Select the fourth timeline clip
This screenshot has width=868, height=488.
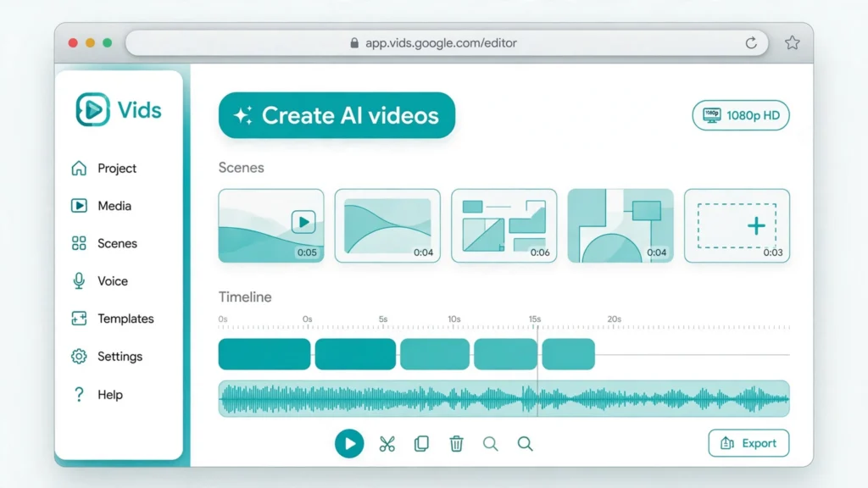505,354
